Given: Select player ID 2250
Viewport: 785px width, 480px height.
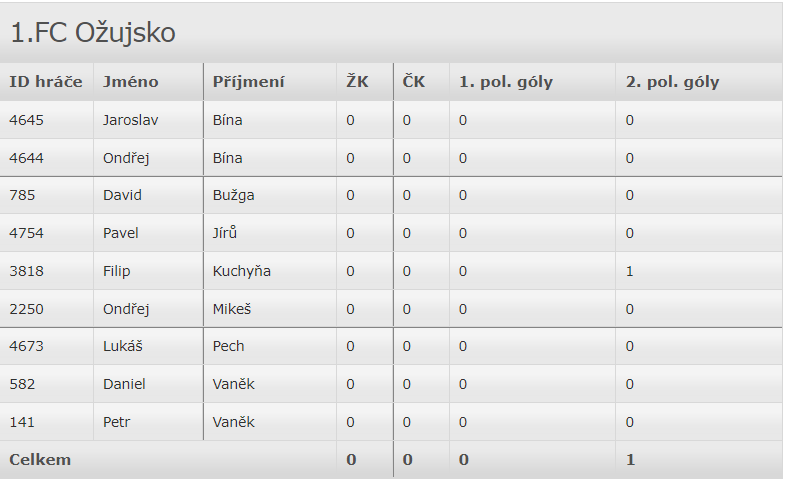Looking at the screenshot, I should coord(27,309).
